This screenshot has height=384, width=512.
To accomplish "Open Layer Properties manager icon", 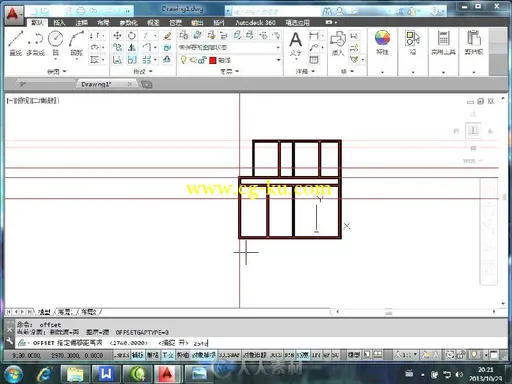I will (x=184, y=35).
